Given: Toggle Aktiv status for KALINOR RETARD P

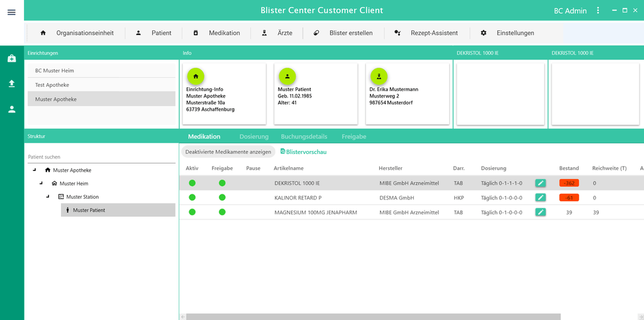Looking at the screenshot, I should pyautogui.click(x=192, y=197).
